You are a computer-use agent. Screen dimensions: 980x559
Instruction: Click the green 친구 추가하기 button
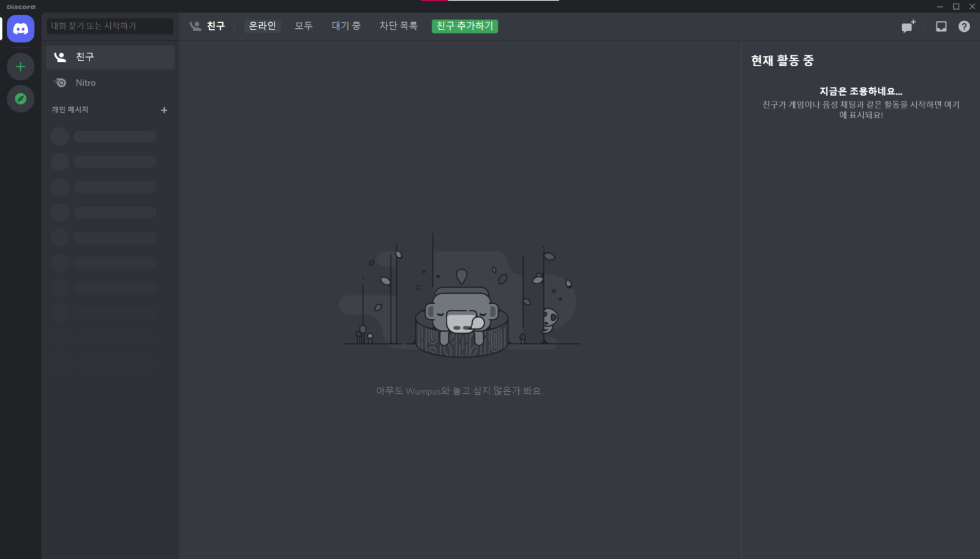(x=465, y=26)
